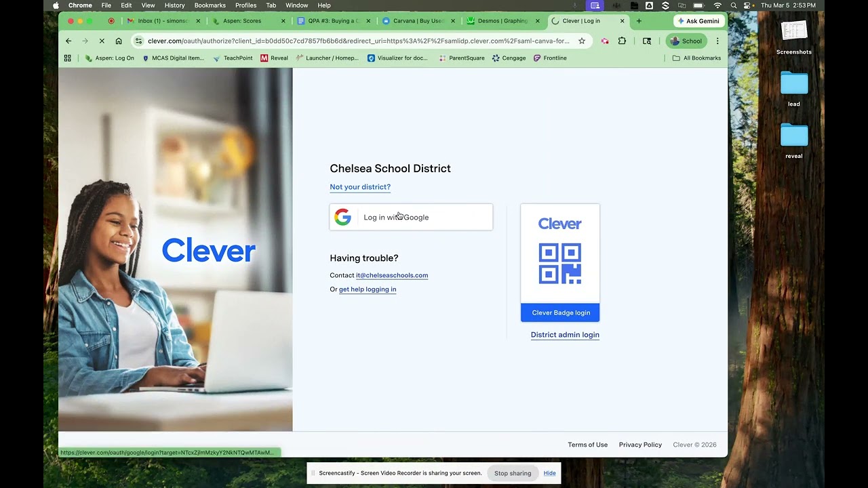Click the Clever Badge login button
Viewport: 868px width, 488px height.
coord(560,312)
